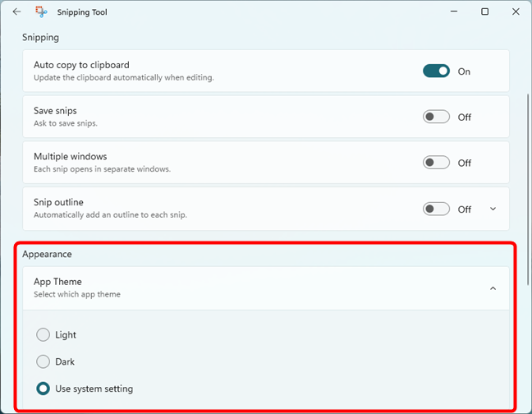This screenshot has width=532, height=414.
Task: Click the Auto copy to clipboard label
Action: click(81, 65)
